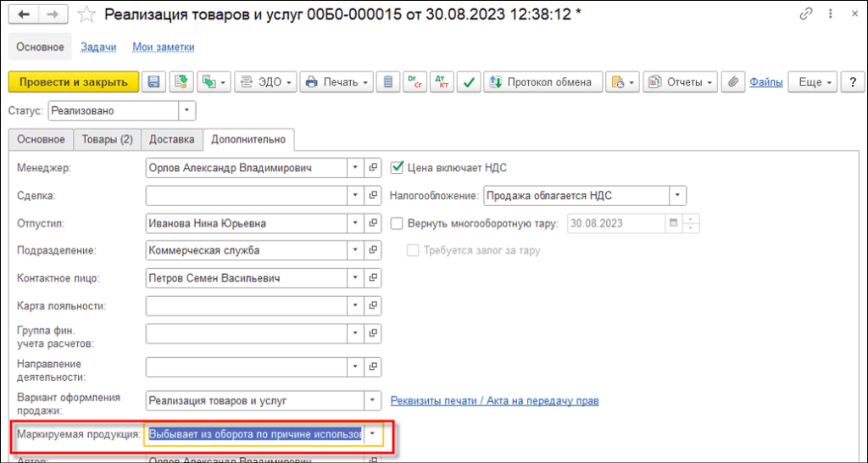Open the Отпустил record with open icon
The image size is (868, 463).
click(x=373, y=223)
